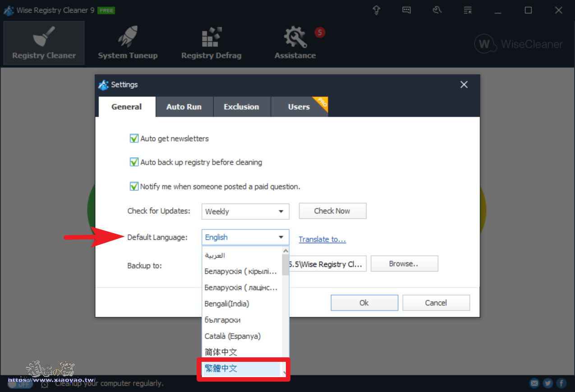Confirm settings with Ok button
Image resolution: width=575 pixels, height=392 pixels.
[x=364, y=303]
